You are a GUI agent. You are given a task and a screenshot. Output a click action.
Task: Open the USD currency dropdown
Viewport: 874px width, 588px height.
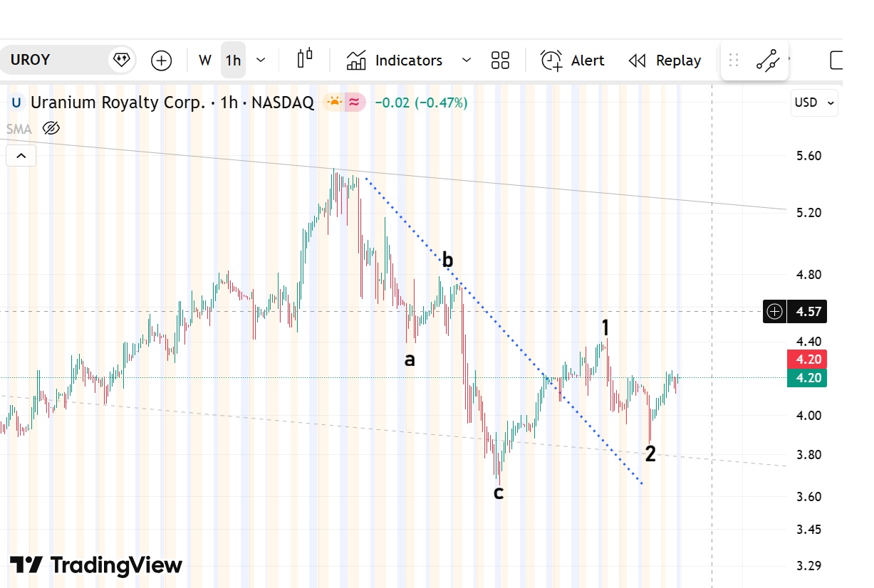coord(814,103)
